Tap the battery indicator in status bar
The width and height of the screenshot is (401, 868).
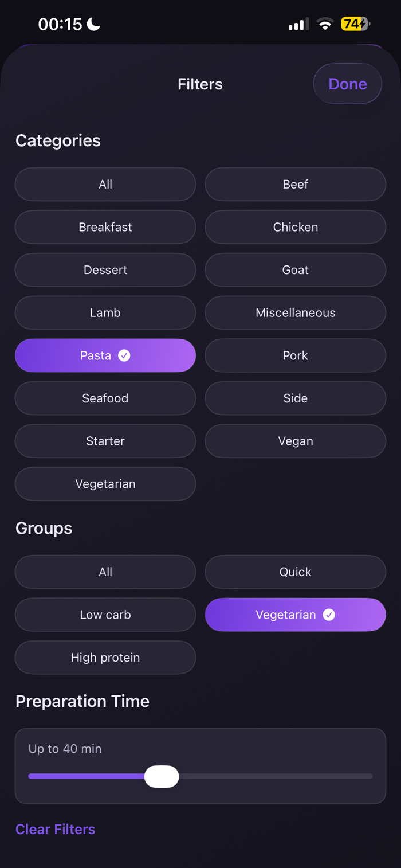(x=355, y=24)
